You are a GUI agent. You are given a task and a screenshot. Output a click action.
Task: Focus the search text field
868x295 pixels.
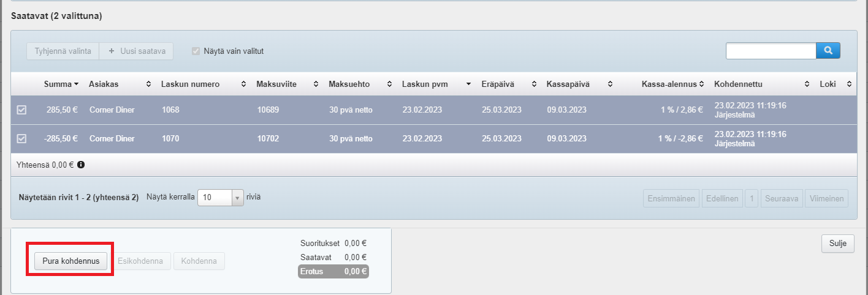coord(771,51)
